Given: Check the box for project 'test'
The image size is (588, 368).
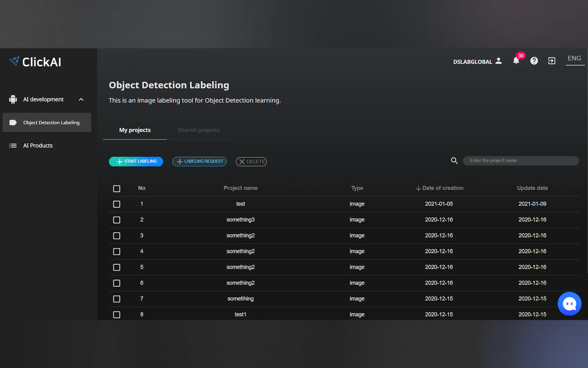Looking at the screenshot, I should tap(117, 204).
